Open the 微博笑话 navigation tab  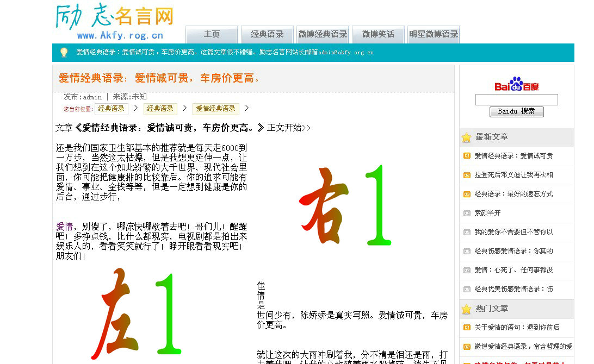tap(378, 34)
